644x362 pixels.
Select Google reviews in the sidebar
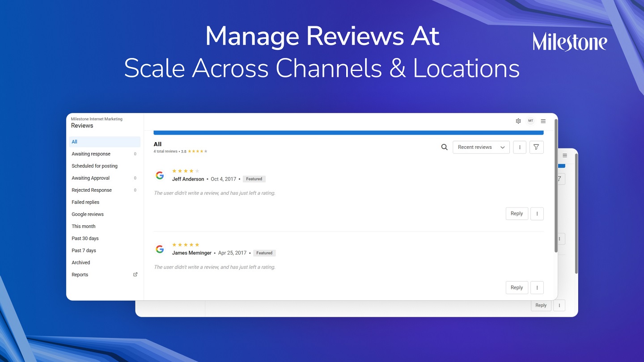(x=105, y=214)
